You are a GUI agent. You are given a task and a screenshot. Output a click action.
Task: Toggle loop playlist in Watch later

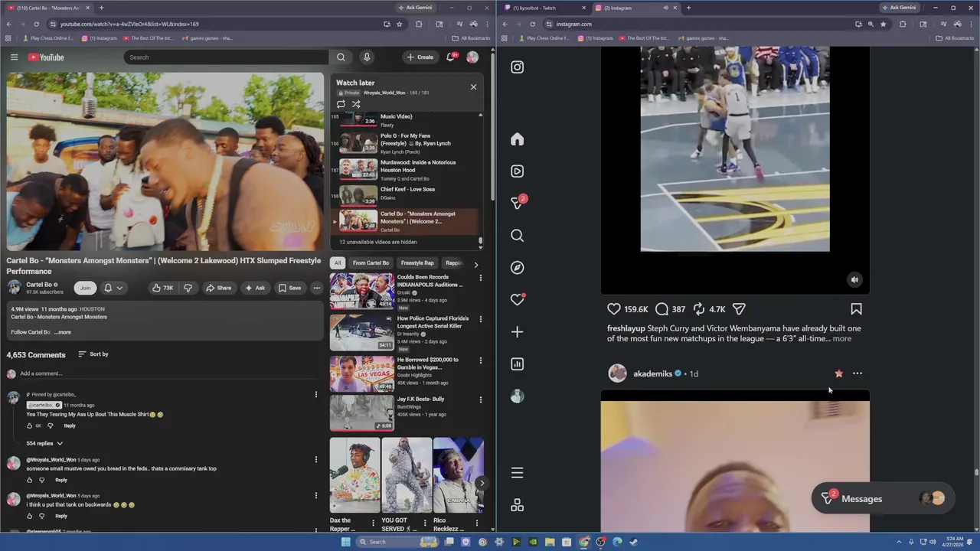341,104
